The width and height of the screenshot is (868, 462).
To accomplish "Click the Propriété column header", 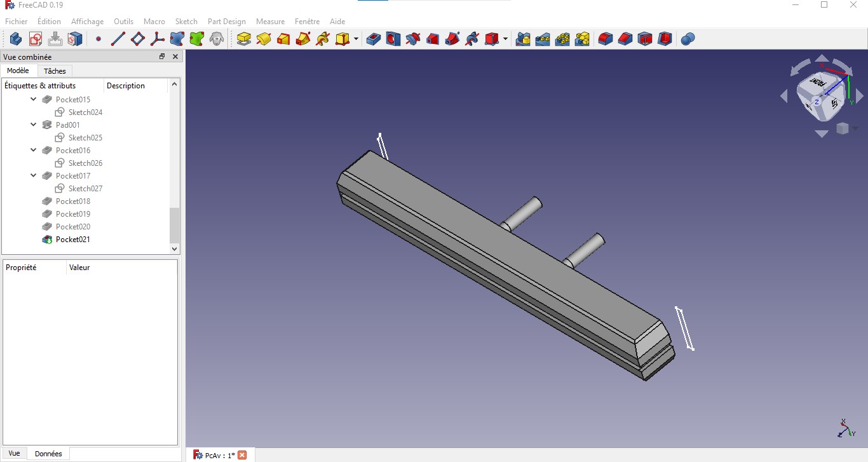I will 34,268.
